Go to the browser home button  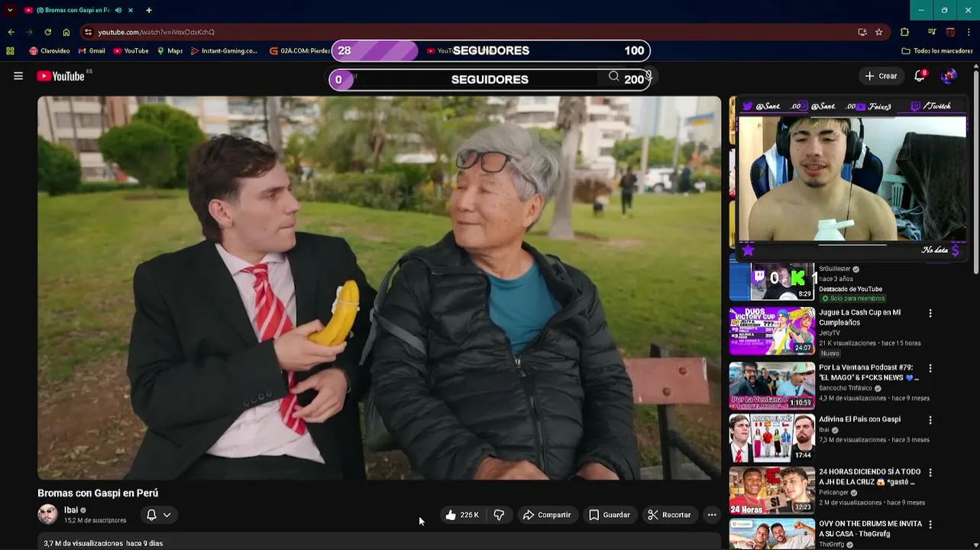66,32
